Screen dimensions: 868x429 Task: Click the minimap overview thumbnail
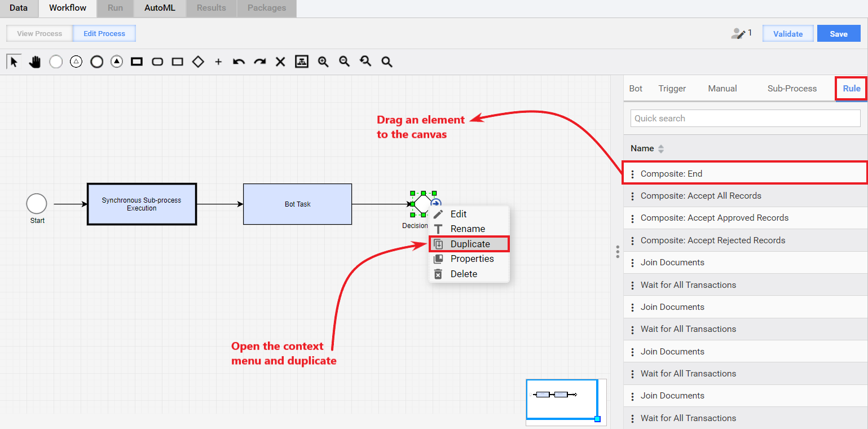[566, 402]
